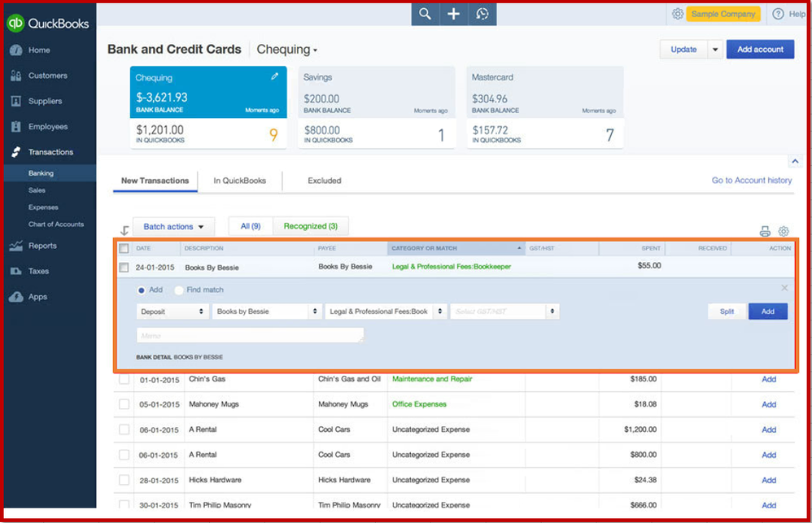The image size is (812, 523).
Task: Open recent transactions clock icon
Action: 482,14
